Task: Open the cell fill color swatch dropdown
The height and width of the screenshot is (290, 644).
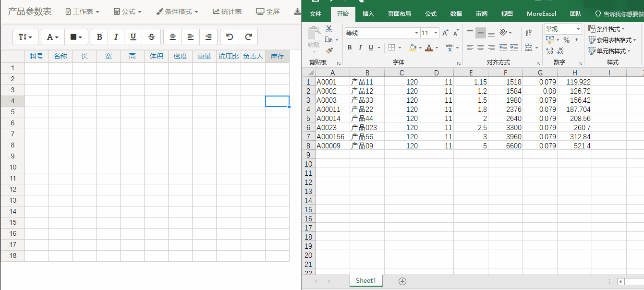Action: point(76,37)
